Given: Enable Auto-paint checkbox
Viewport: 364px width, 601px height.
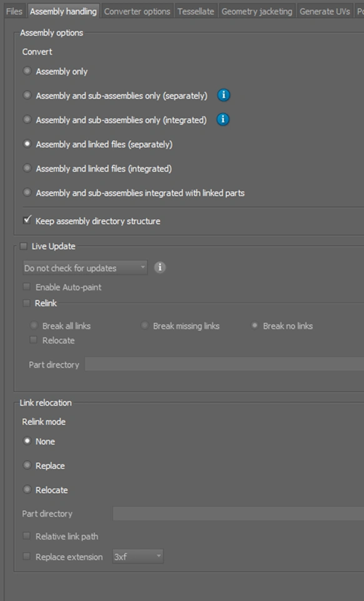Looking at the screenshot, I should pos(26,287).
